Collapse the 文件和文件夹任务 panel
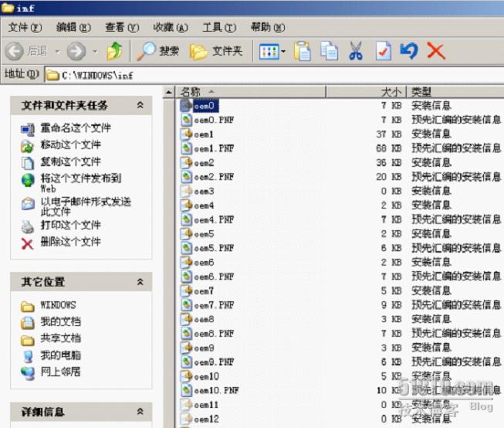 click(x=140, y=105)
